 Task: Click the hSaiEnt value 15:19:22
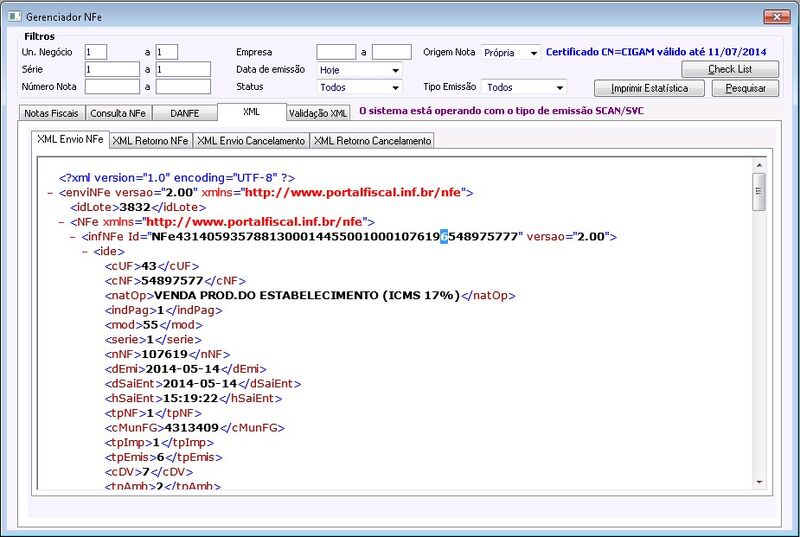tap(190, 398)
